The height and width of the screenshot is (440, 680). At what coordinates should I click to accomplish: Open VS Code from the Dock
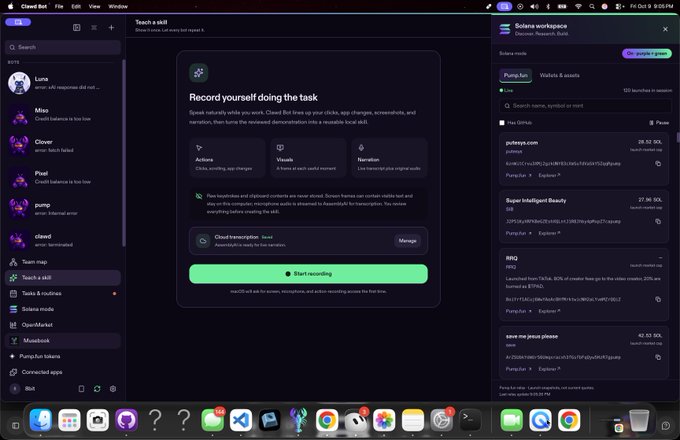[241, 420]
